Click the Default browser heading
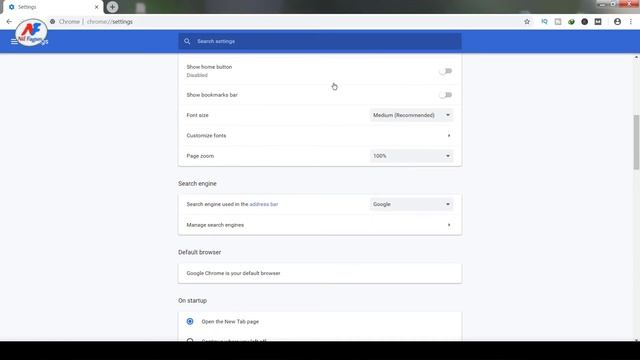Viewport: 640px width, 360px height. [x=200, y=252]
